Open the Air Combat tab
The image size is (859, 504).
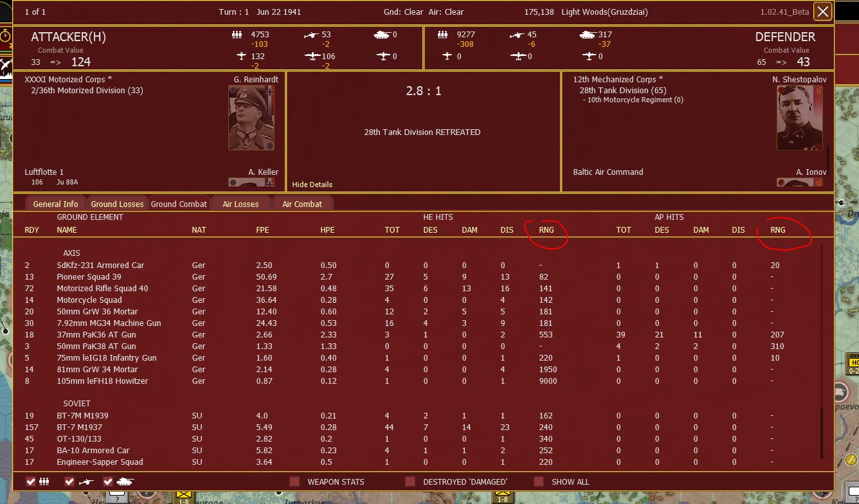coord(302,204)
